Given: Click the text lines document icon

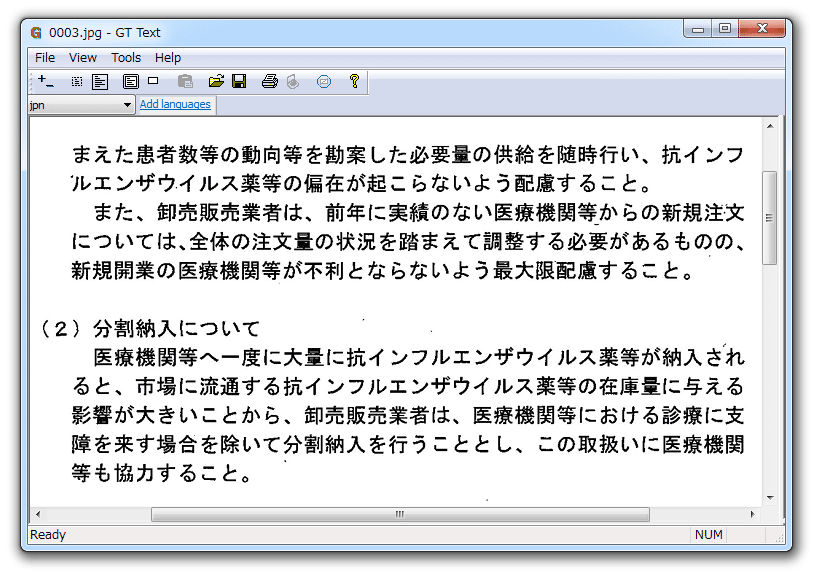Looking at the screenshot, I should [x=100, y=81].
